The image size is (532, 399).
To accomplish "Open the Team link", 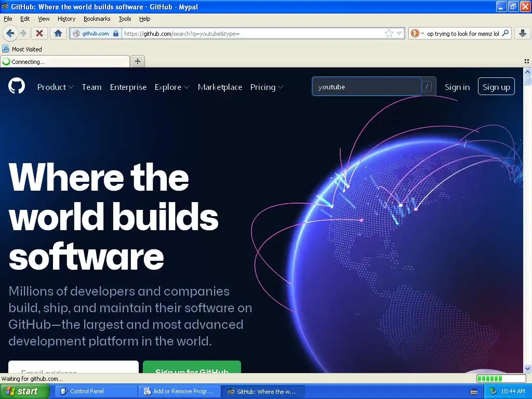I will pos(91,87).
